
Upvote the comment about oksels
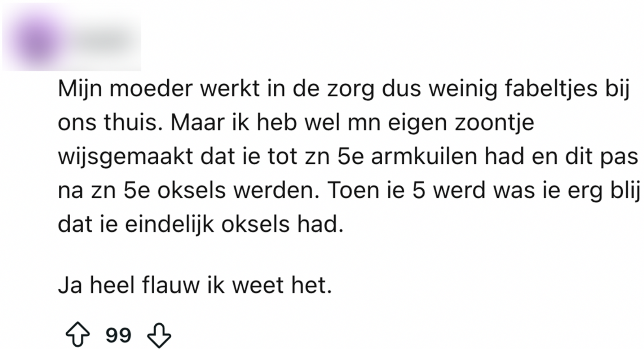(x=78, y=335)
